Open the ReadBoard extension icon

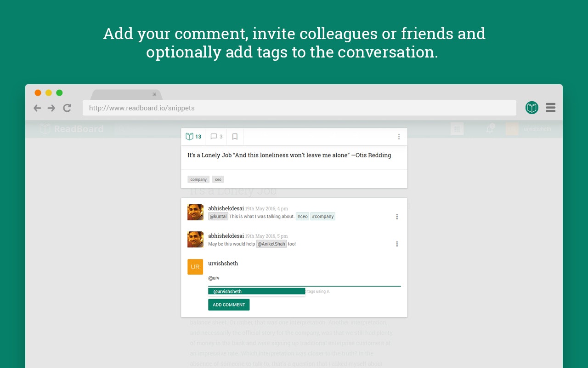click(531, 108)
